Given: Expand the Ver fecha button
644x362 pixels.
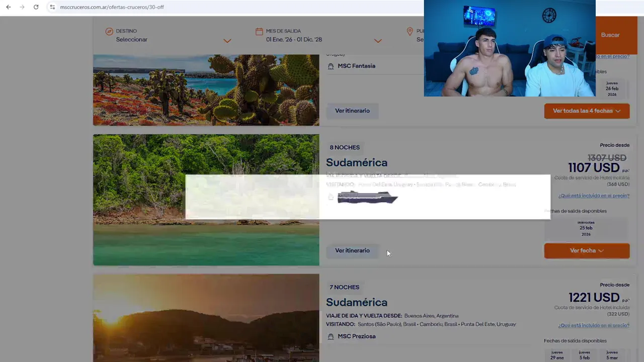Looking at the screenshot, I should pos(587,251).
